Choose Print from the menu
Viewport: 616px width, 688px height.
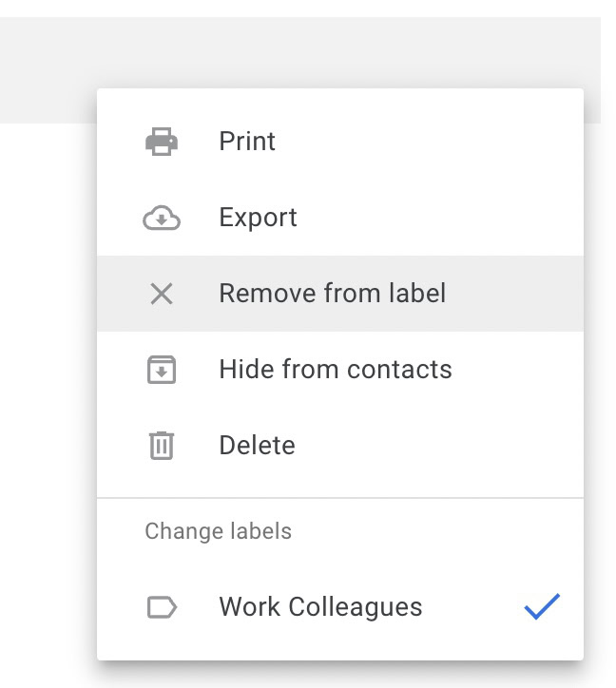click(x=247, y=142)
